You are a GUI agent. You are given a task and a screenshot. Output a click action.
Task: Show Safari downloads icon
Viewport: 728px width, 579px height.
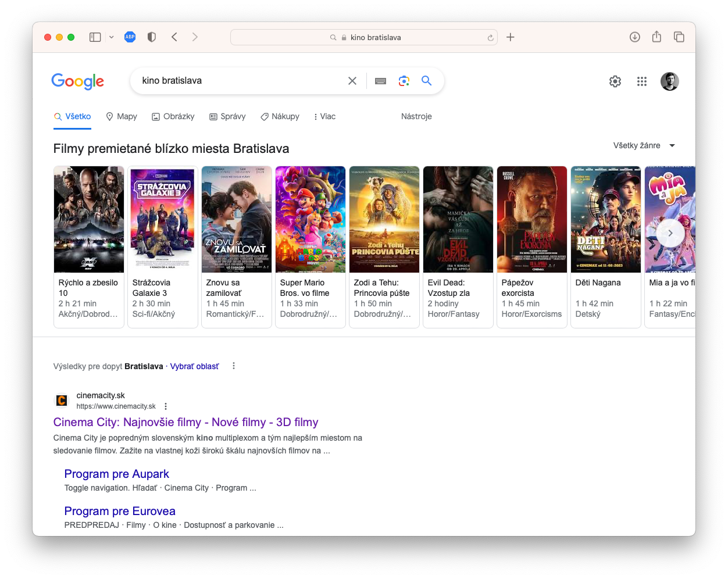(x=635, y=37)
